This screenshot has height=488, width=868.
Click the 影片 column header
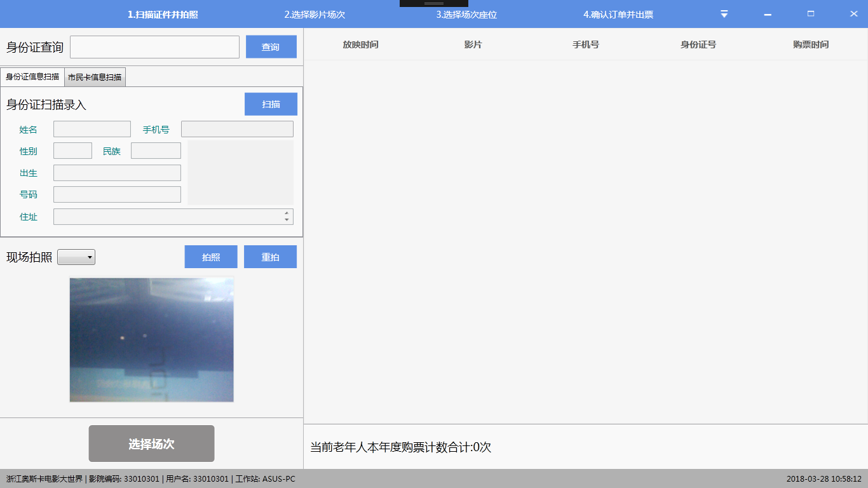tap(473, 44)
